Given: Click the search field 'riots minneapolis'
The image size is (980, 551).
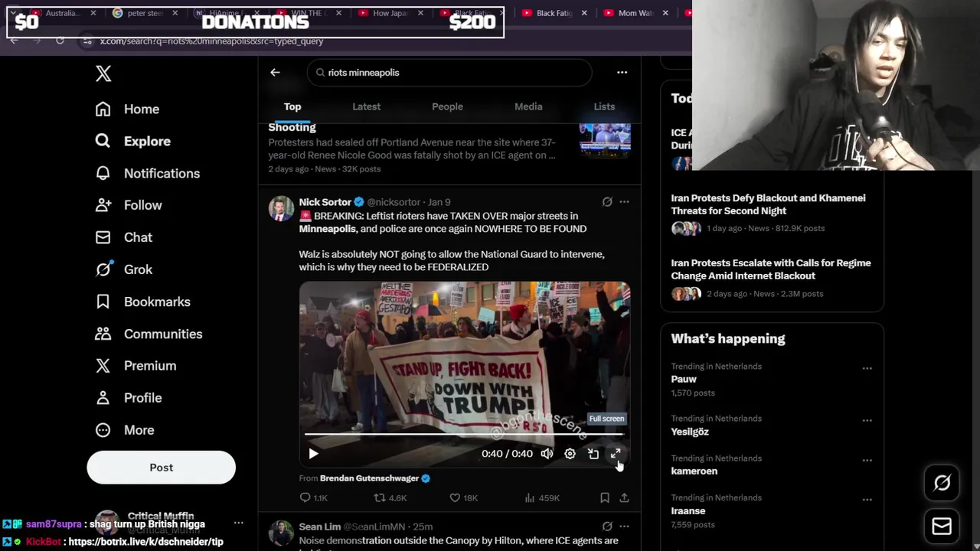Looking at the screenshot, I should click(x=450, y=72).
